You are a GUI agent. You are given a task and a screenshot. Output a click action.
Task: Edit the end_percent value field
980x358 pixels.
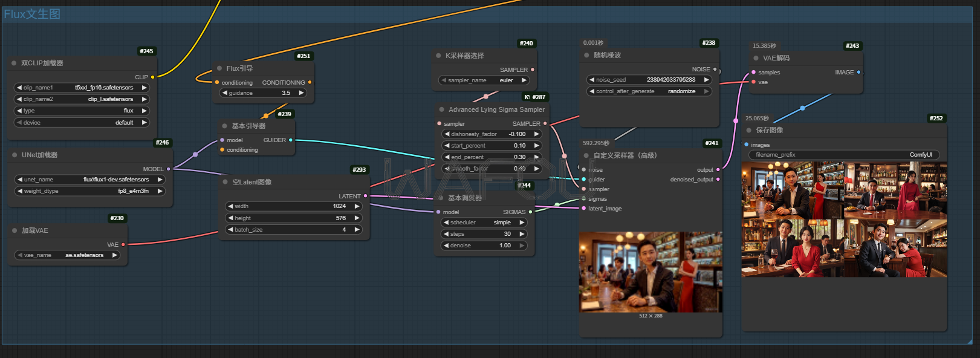[x=492, y=157]
